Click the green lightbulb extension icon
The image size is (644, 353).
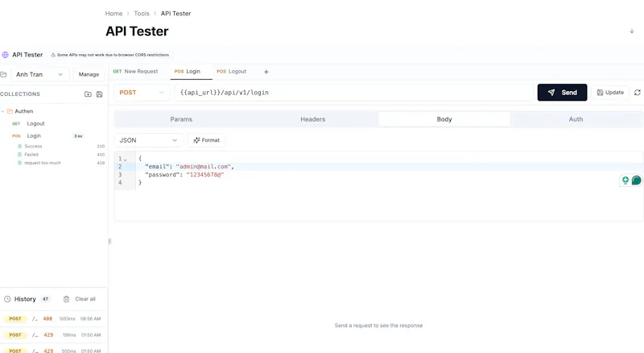pos(625,181)
